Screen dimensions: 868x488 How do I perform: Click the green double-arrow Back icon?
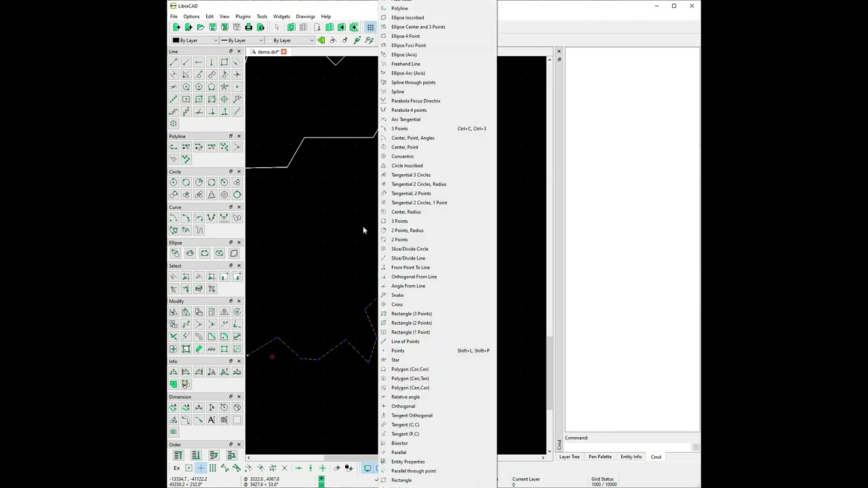click(x=321, y=40)
